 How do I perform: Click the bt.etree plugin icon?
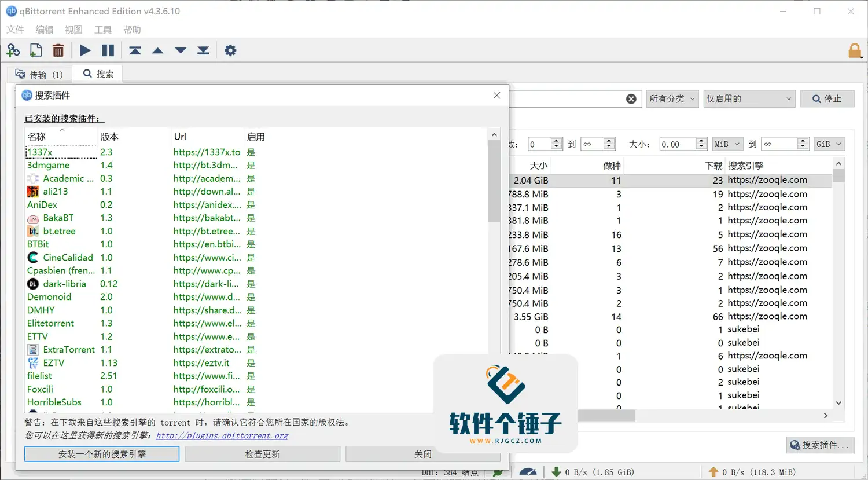[33, 231]
